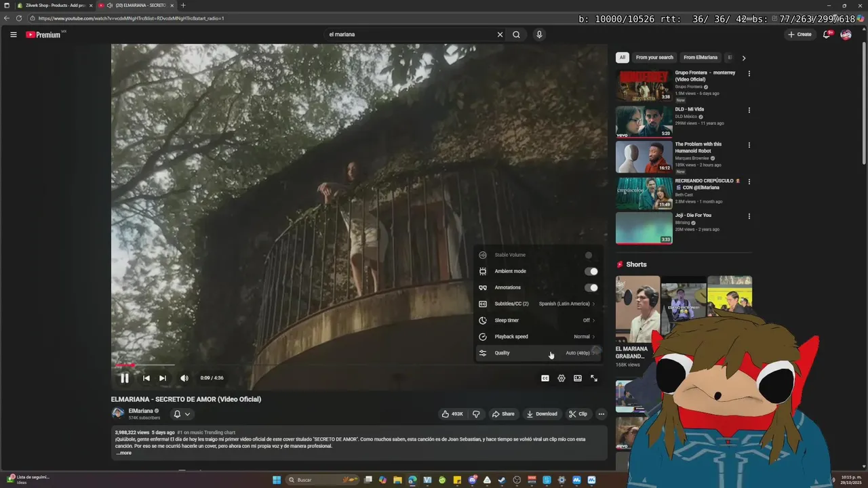868x488 pixels.
Task: Run the search with magnifier button
Action: tap(516, 35)
